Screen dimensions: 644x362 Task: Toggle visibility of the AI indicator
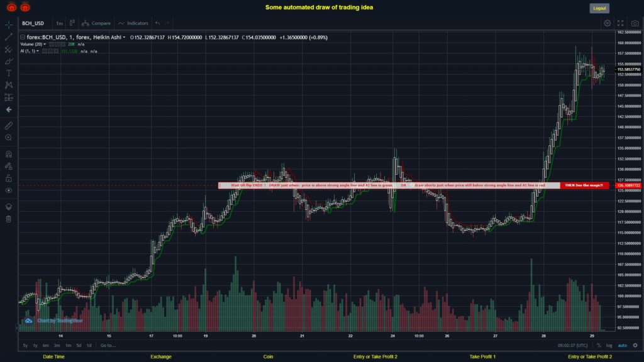coord(45,51)
